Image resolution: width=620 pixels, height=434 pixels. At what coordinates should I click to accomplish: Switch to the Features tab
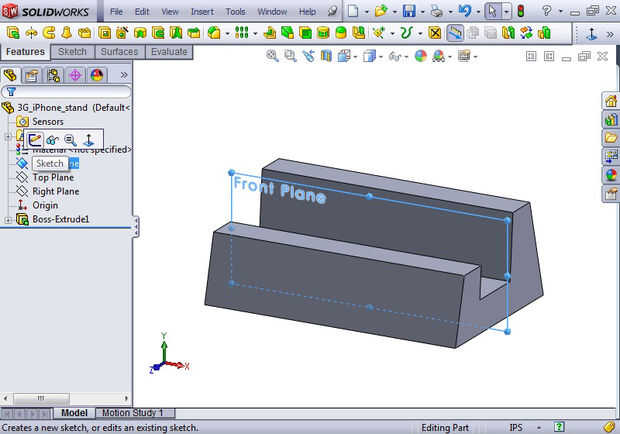click(25, 52)
